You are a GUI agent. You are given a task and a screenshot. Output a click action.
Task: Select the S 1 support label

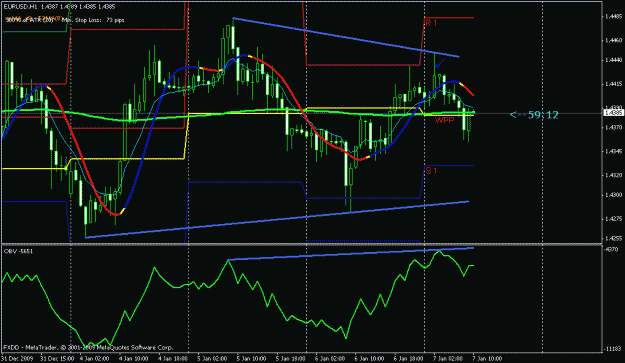click(431, 171)
